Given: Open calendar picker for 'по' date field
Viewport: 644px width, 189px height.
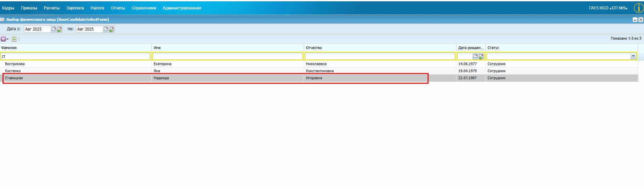Looking at the screenshot, I should coord(106,29).
